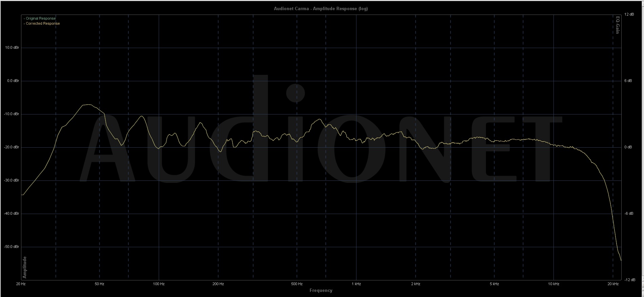Viewport: 644px width, 297px height.
Task: Click the Amplitude axis label
Action: tap(25, 267)
